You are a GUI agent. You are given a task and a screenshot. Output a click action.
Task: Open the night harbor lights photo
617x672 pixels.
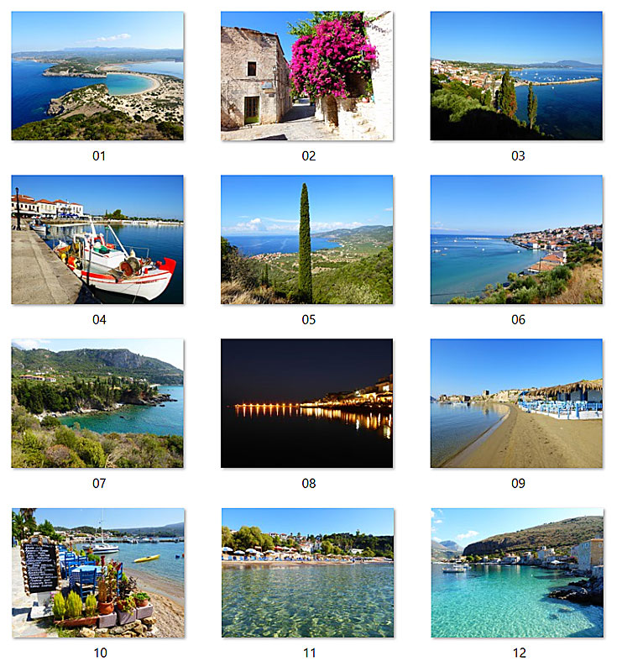click(306, 403)
